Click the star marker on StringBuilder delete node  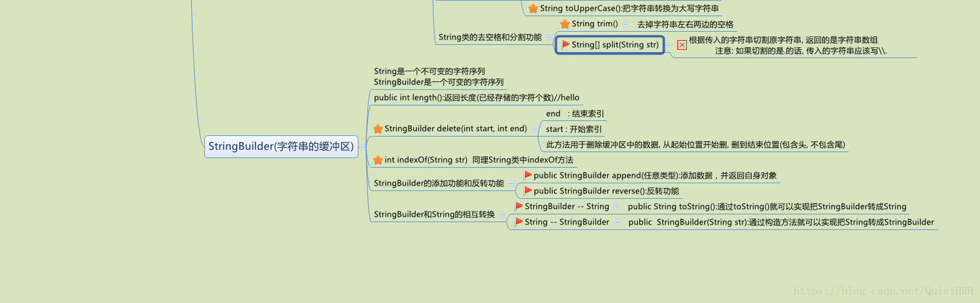[x=378, y=129]
